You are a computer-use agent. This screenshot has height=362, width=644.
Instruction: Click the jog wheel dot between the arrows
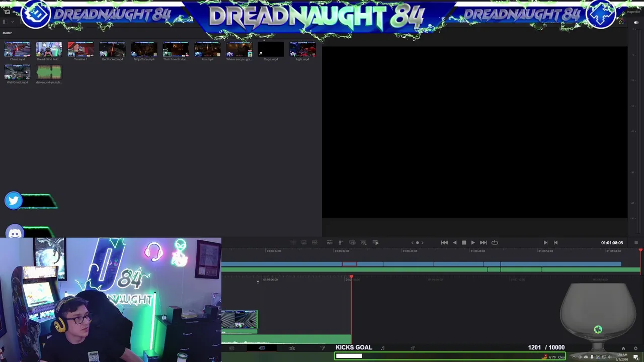point(417,242)
